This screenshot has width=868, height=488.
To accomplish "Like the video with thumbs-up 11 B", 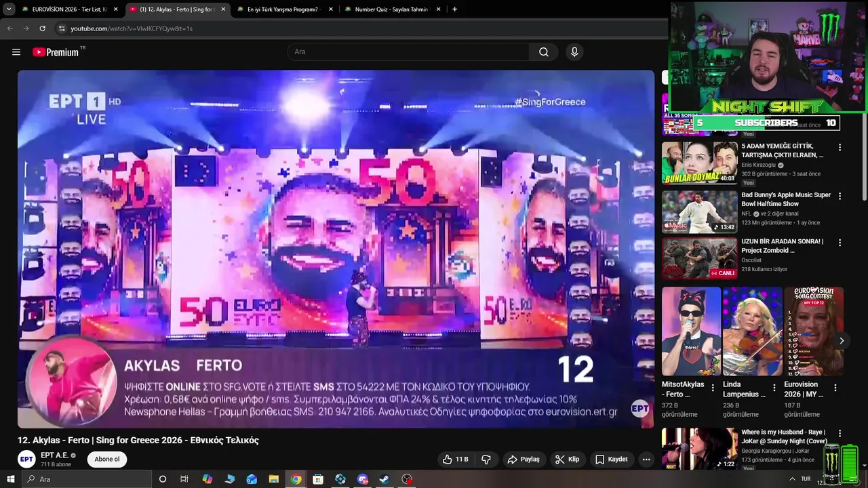I will point(455,460).
